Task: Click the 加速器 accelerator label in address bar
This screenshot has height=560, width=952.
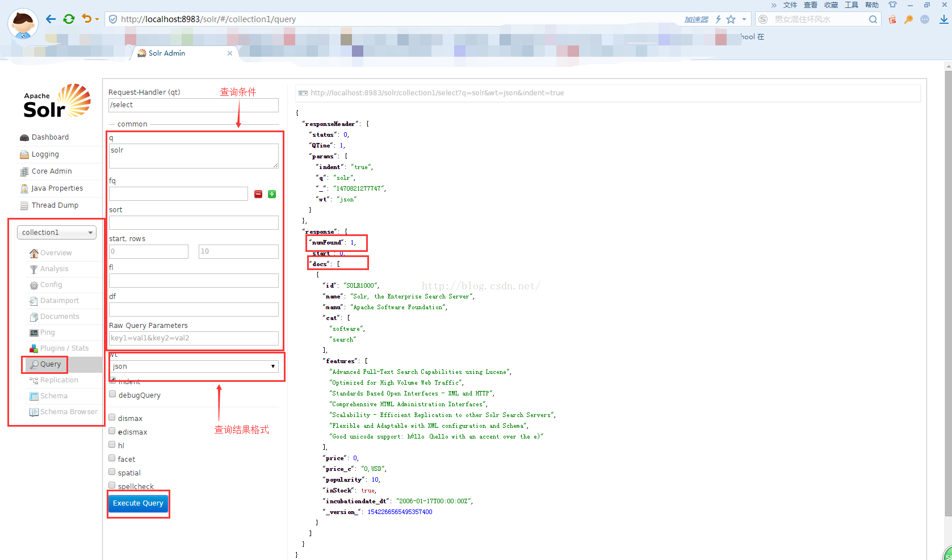Action: click(x=696, y=19)
